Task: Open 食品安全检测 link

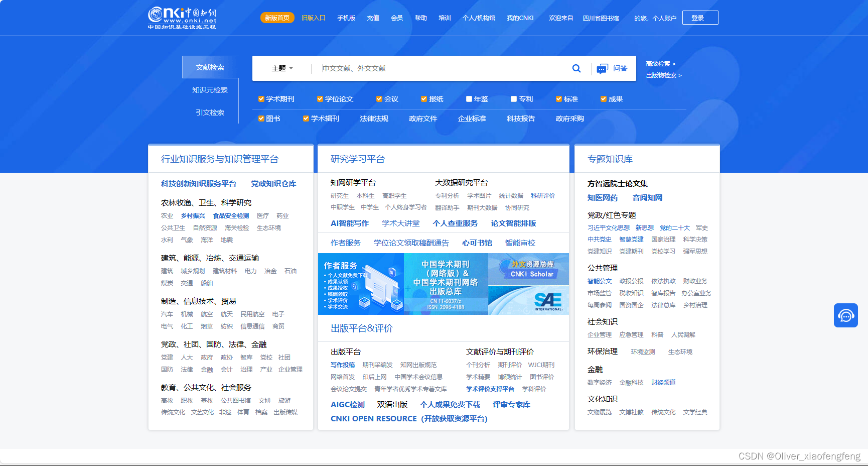Action: click(231, 215)
